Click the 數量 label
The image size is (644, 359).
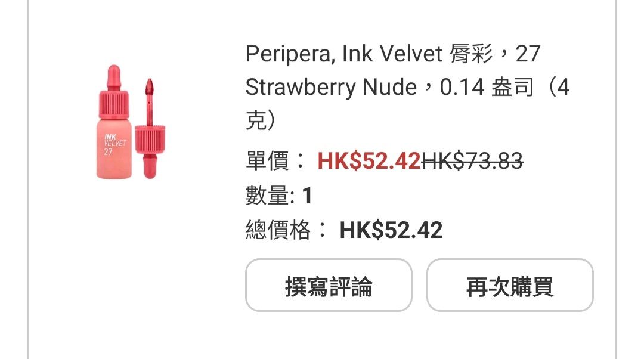pos(267,196)
